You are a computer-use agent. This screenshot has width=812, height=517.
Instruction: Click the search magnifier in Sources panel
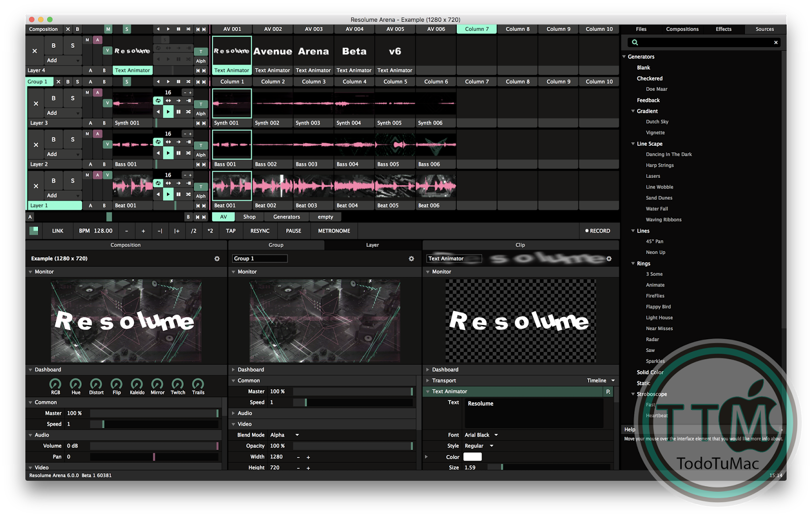(x=635, y=42)
